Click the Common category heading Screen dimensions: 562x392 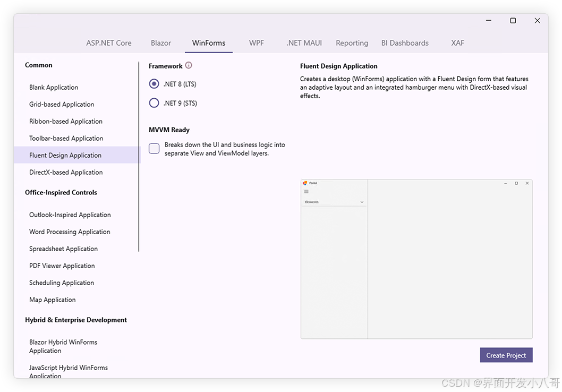pyautogui.click(x=39, y=65)
